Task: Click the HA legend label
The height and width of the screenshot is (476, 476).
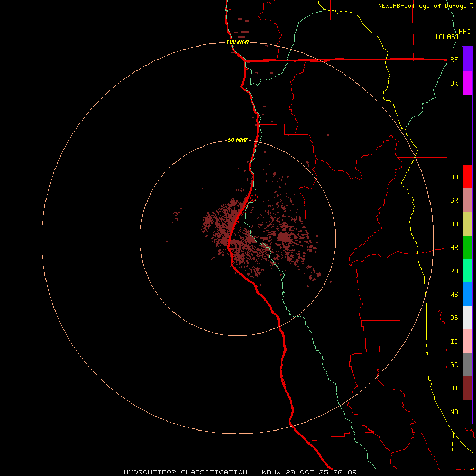Action: (x=454, y=177)
